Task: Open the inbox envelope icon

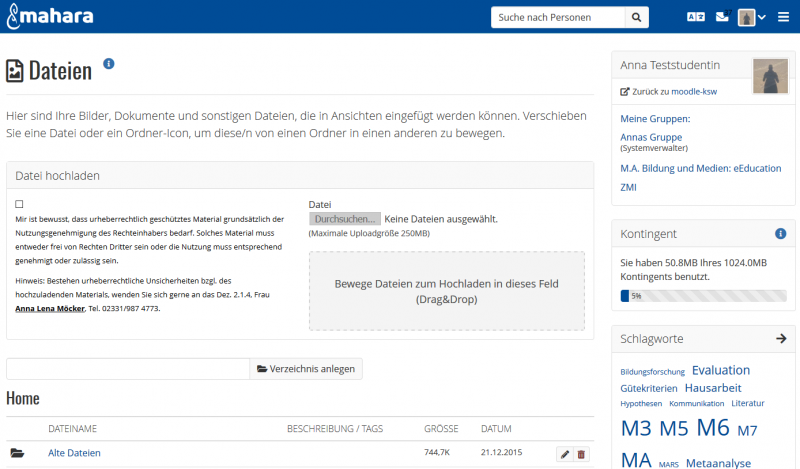Action: 722,16
